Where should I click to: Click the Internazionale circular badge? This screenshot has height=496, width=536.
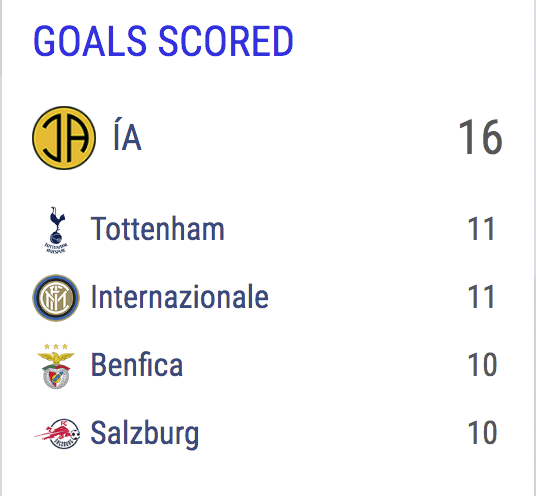[x=56, y=298]
